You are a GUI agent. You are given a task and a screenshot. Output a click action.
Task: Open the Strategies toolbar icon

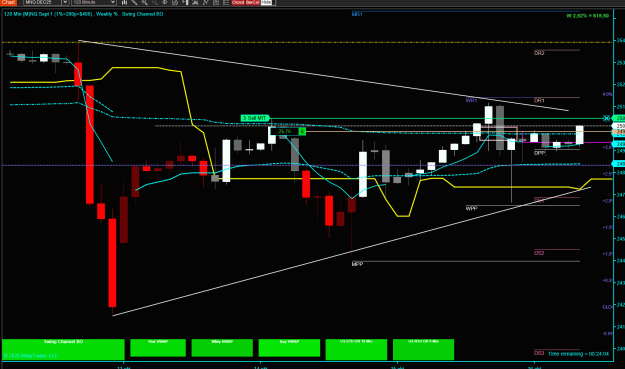206,2
